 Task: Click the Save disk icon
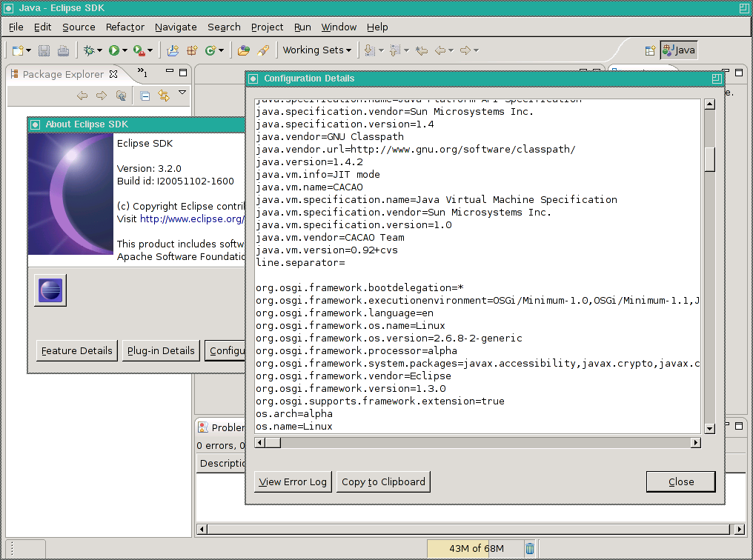click(44, 50)
